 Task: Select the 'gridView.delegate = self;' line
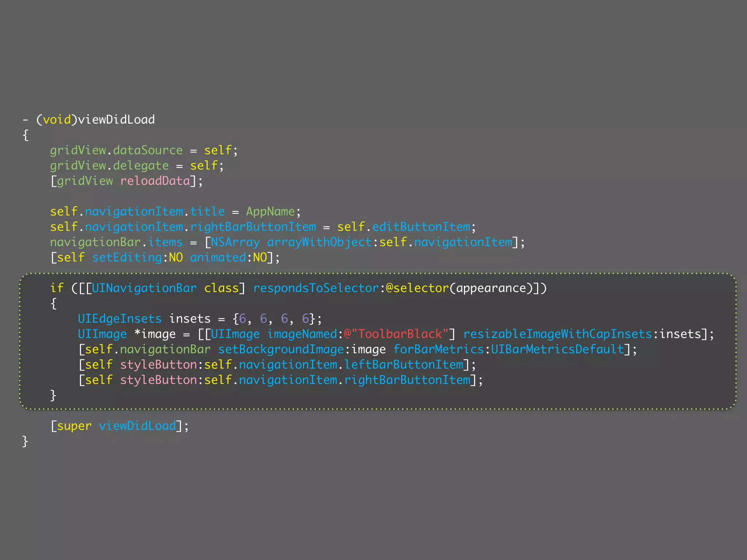point(137,166)
